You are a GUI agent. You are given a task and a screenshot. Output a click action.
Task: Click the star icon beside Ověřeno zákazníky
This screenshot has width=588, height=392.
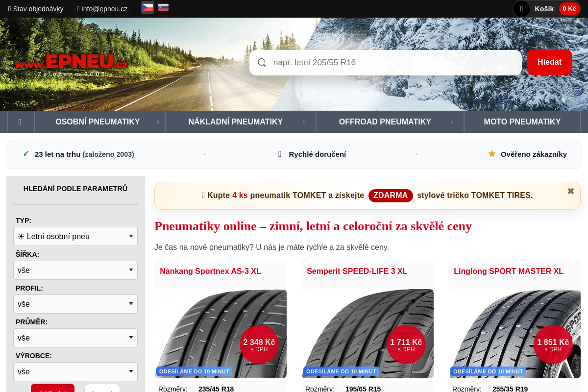(492, 154)
